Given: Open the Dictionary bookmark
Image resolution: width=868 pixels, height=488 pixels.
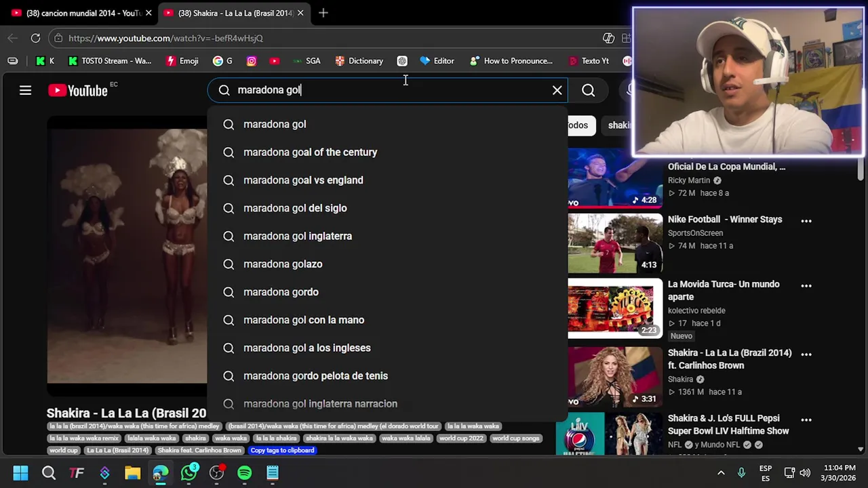Looking at the screenshot, I should [x=359, y=61].
